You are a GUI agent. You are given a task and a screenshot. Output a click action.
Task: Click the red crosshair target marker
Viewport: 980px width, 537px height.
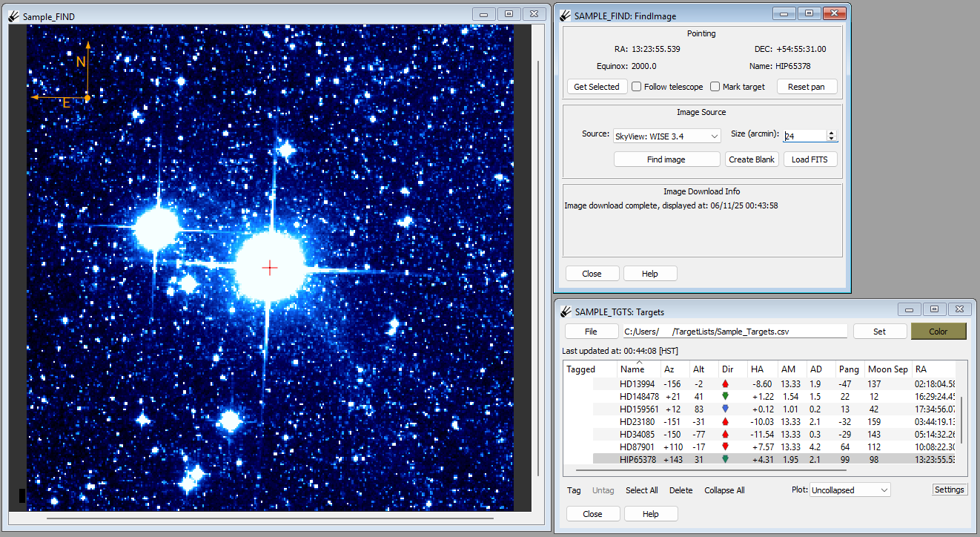[270, 268]
